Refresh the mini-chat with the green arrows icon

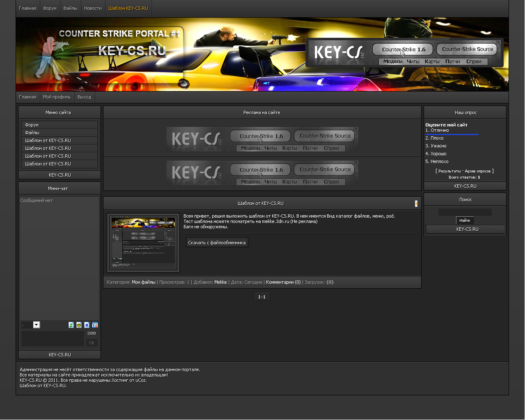71,325
